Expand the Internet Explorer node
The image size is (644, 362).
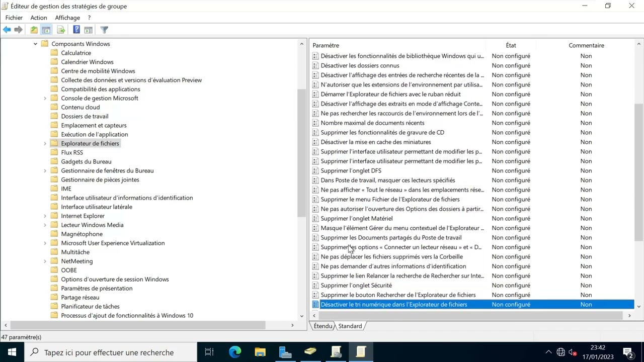pos(45,216)
